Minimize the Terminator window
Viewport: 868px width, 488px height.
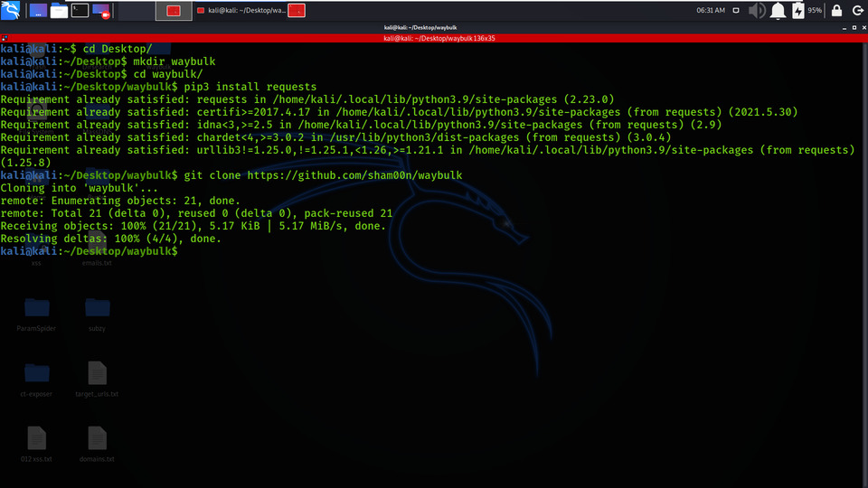pyautogui.click(x=844, y=28)
